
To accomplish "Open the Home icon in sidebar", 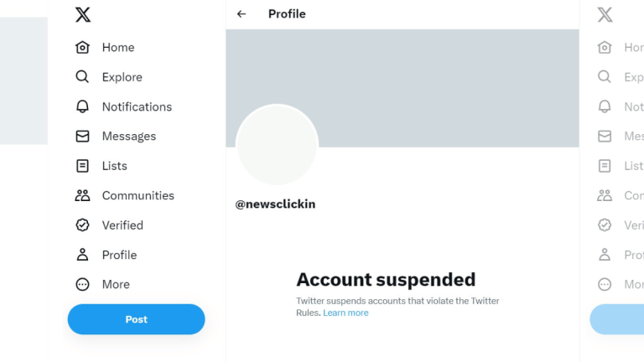I will (82, 48).
